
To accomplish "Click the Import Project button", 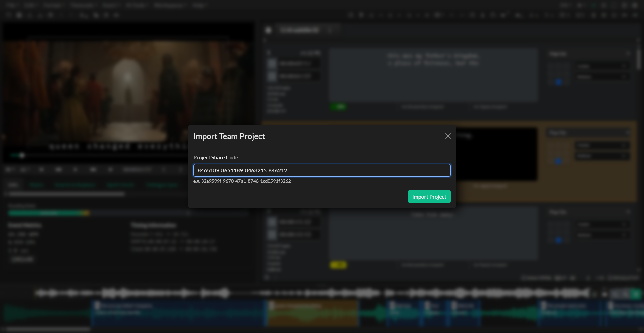I will [429, 197].
